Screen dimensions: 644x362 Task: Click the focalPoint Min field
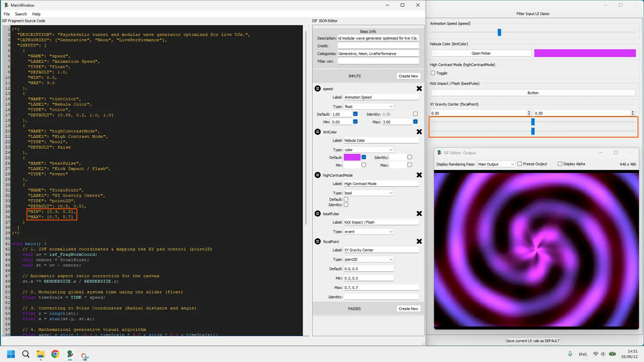click(x=369, y=278)
